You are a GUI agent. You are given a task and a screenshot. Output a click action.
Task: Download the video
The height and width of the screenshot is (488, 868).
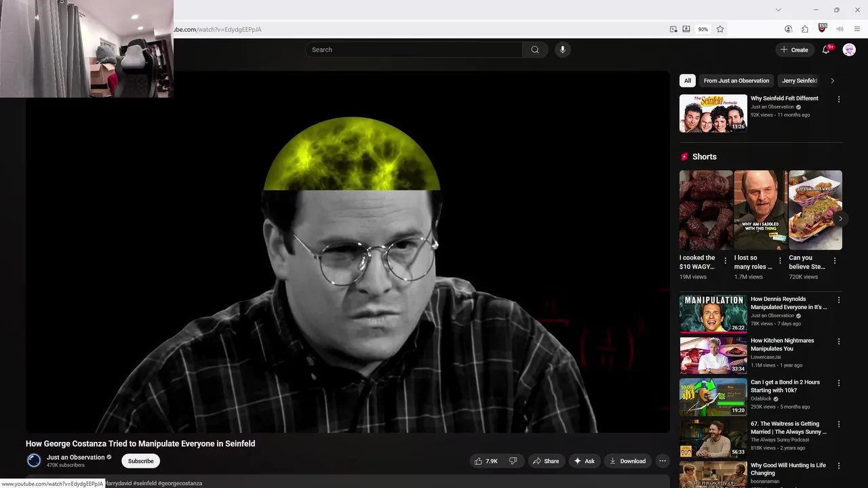click(x=627, y=461)
